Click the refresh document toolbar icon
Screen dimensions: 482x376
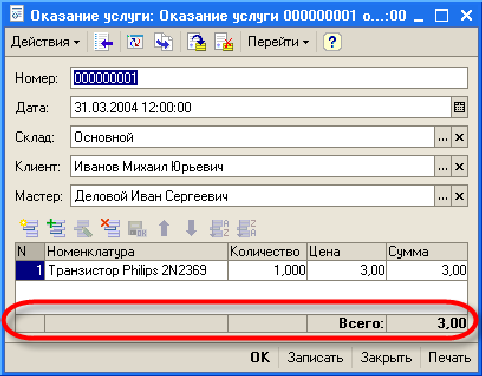tap(135, 42)
